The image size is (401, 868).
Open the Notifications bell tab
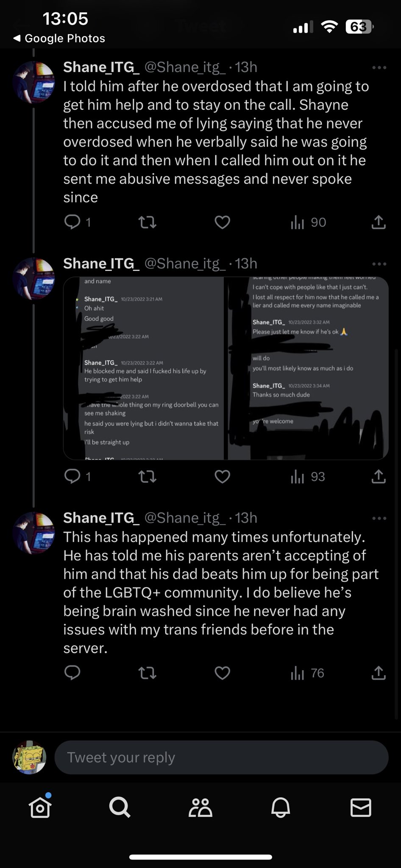tap(281, 807)
